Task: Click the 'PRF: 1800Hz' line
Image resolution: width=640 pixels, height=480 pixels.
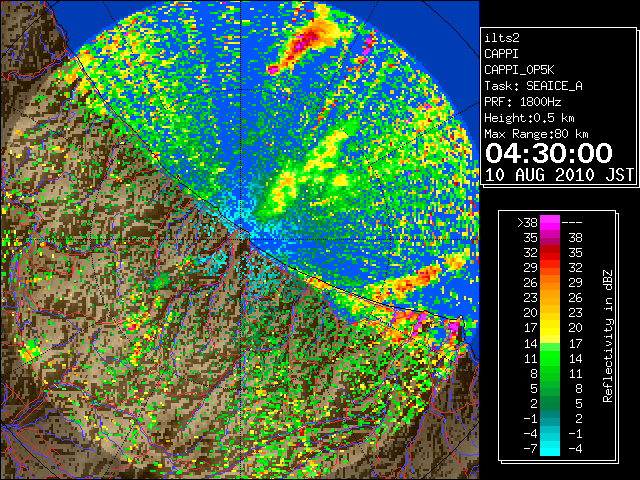Action: tap(522, 102)
